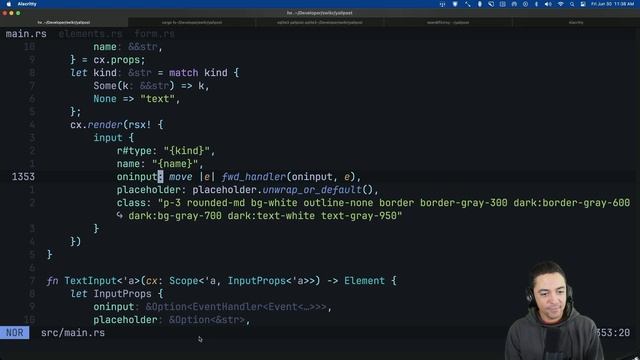Click the NOR mode indicator in the statusline
This screenshot has width=640, height=360.
(15, 333)
